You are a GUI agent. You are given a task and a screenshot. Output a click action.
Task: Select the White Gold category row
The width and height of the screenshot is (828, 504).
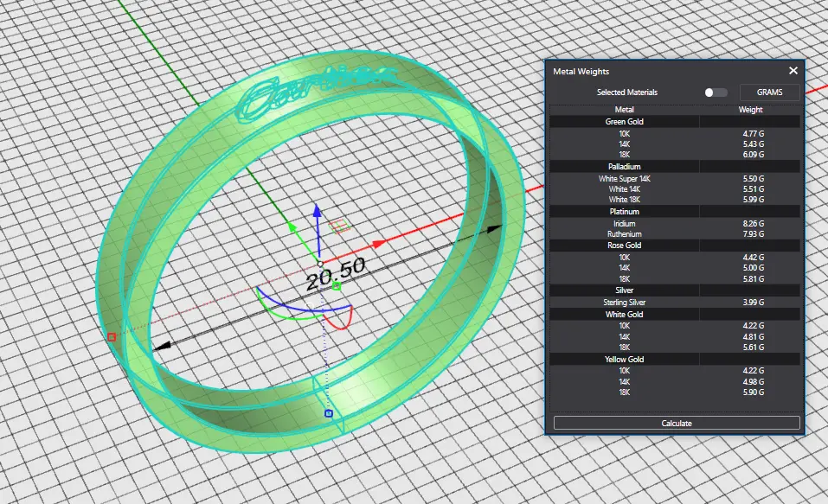tap(674, 314)
